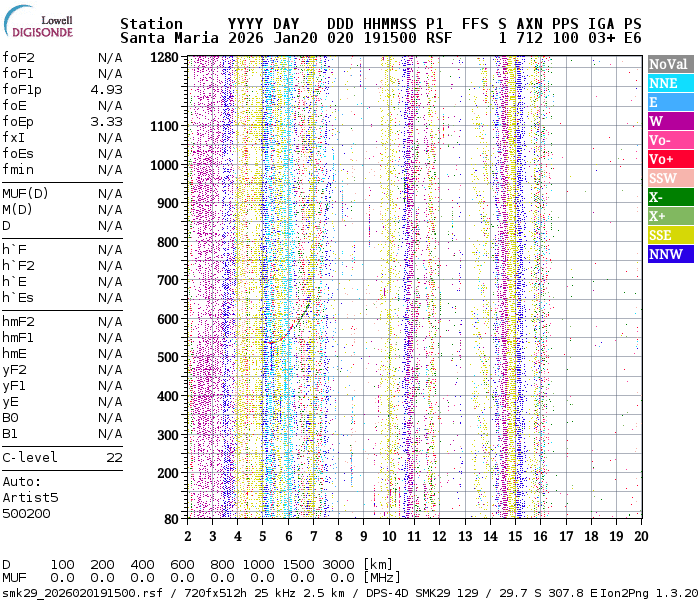This screenshot has width=700, height=600.
Task: Select the pink Vo- legend entry
Action: click(x=670, y=140)
